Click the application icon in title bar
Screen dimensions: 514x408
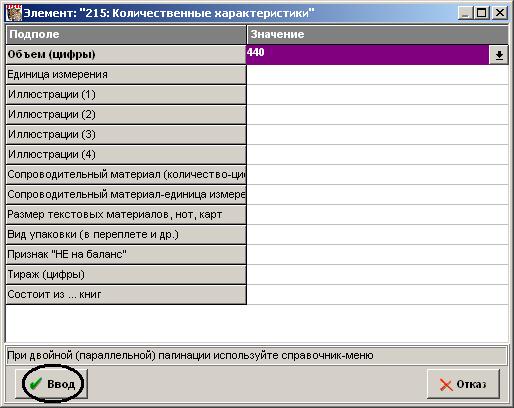(x=14, y=13)
